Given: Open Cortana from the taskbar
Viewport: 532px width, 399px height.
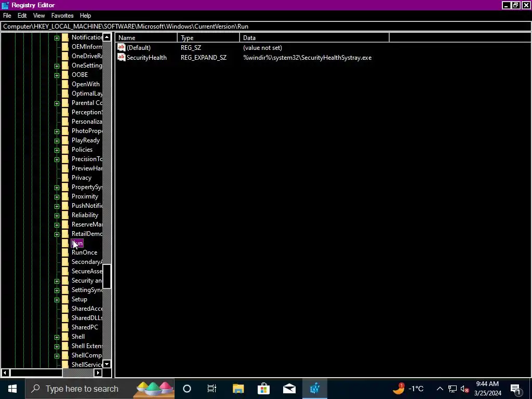Looking at the screenshot, I should (x=187, y=389).
